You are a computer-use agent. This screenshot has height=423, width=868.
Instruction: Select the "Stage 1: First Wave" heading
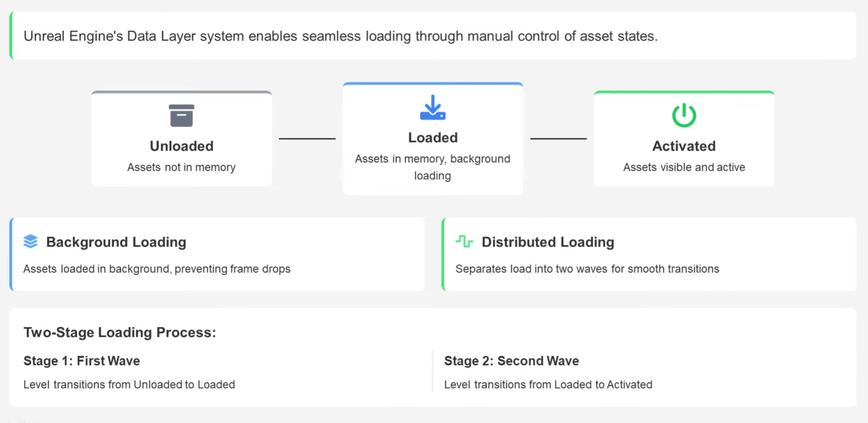(x=82, y=361)
